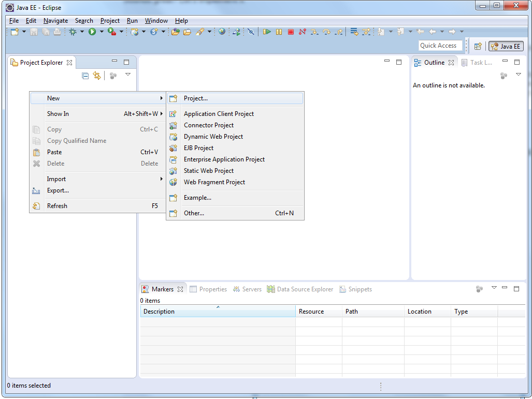This screenshot has width=532, height=399.
Task: Click Export... in the context menu
Action: (x=98, y=190)
